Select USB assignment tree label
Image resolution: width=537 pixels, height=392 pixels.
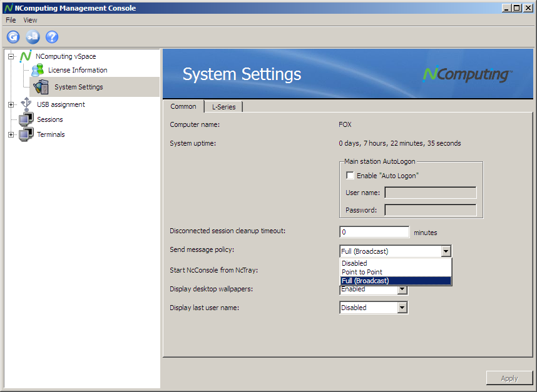(61, 104)
